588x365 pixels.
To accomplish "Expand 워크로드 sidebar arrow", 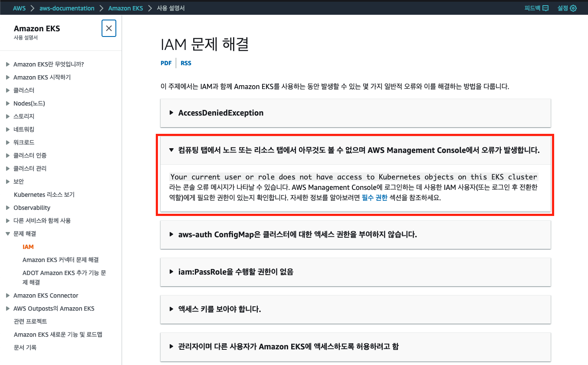I will 8,143.
